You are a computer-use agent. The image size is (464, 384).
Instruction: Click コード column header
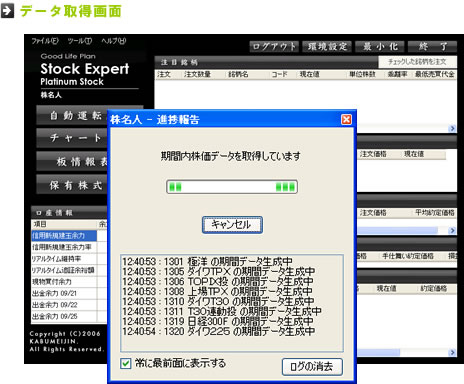[x=283, y=74]
